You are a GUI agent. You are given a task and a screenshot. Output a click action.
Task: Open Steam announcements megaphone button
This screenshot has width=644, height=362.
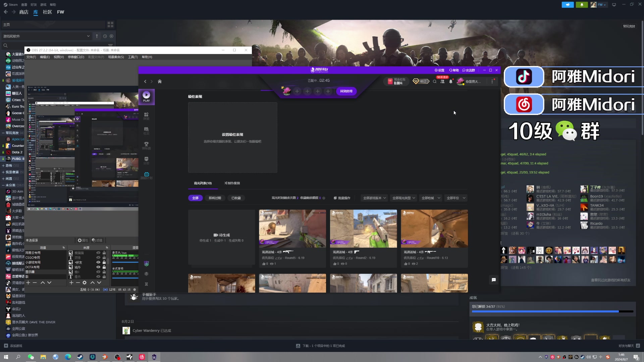pos(568,5)
